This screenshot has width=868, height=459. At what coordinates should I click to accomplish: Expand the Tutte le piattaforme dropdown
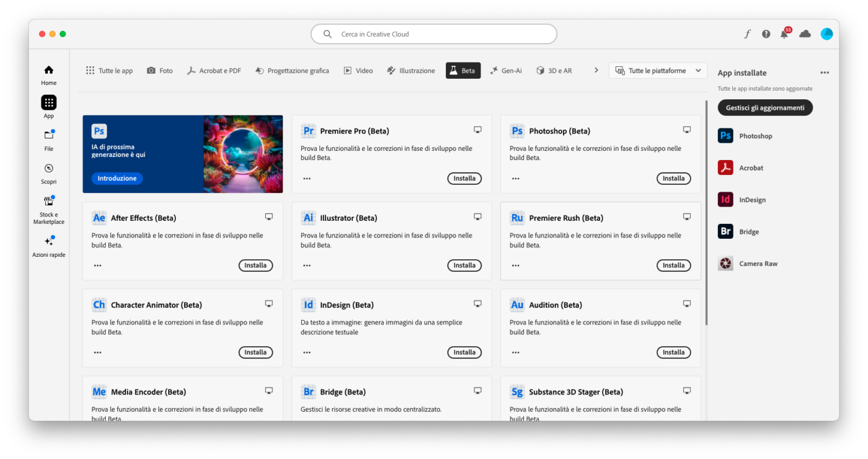click(658, 71)
